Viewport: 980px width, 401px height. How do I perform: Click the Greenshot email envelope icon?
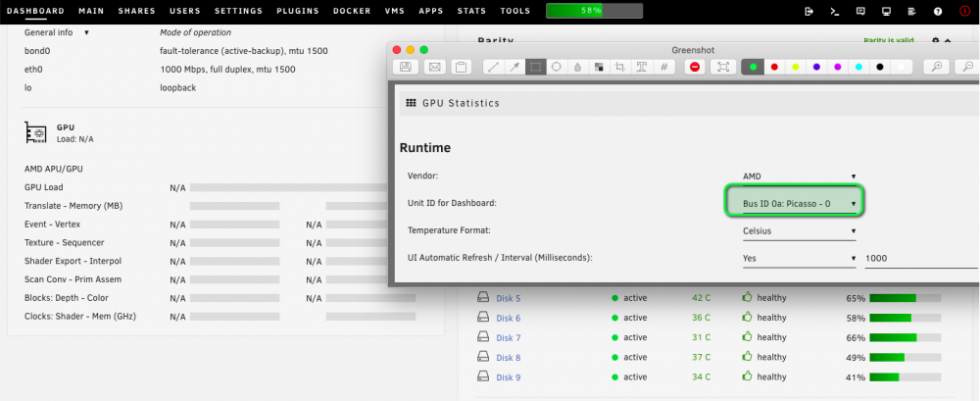point(434,67)
